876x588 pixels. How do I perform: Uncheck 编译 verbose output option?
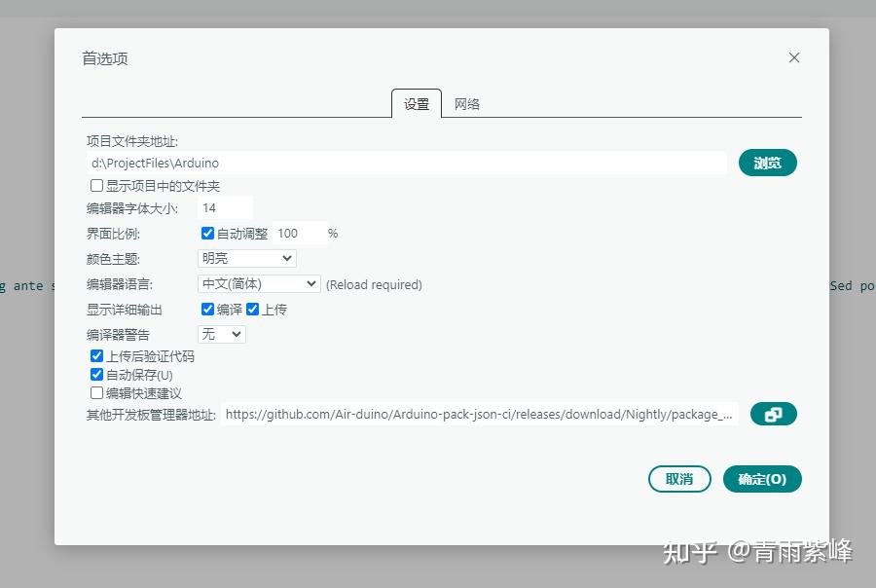click(x=207, y=309)
